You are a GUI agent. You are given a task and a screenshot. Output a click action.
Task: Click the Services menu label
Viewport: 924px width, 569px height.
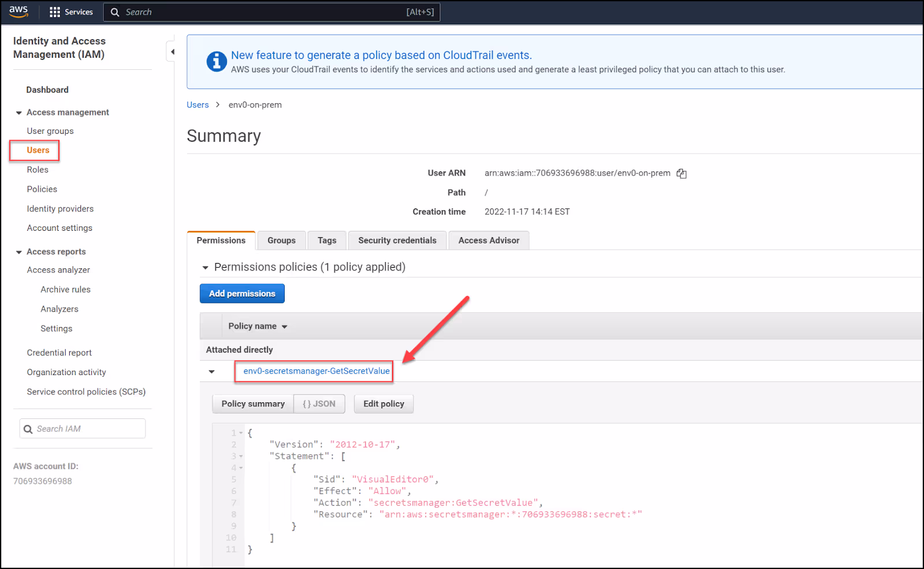click(79, 12)
